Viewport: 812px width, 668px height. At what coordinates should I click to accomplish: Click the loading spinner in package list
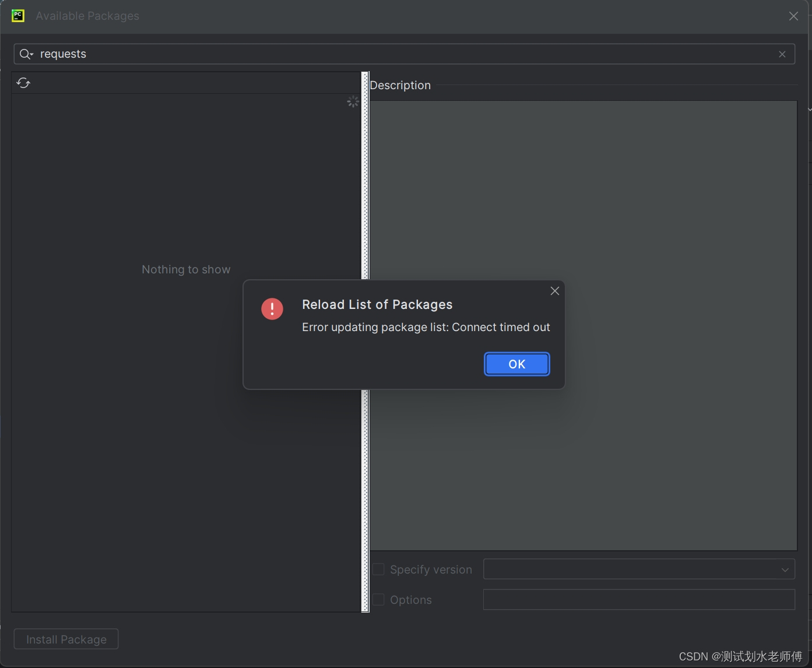pyautogui.click(x=353, y=102)
